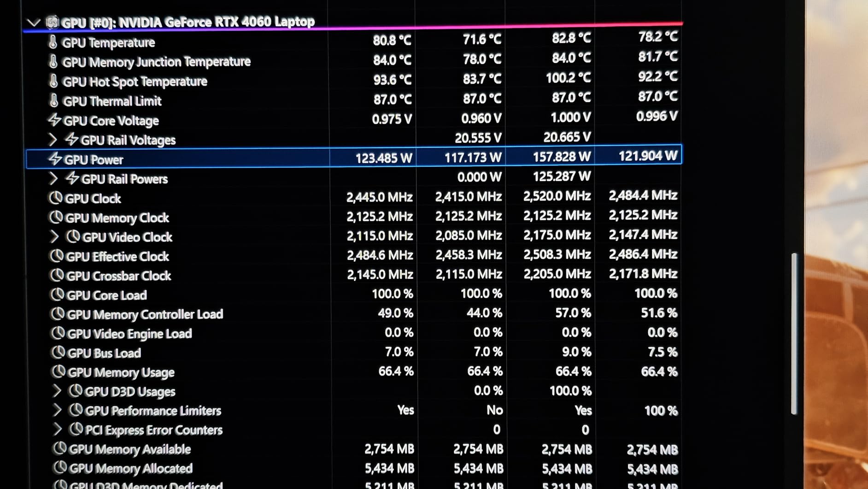Select the GPU Core Load label
This screenshot has height=489, width=868.
107,295
